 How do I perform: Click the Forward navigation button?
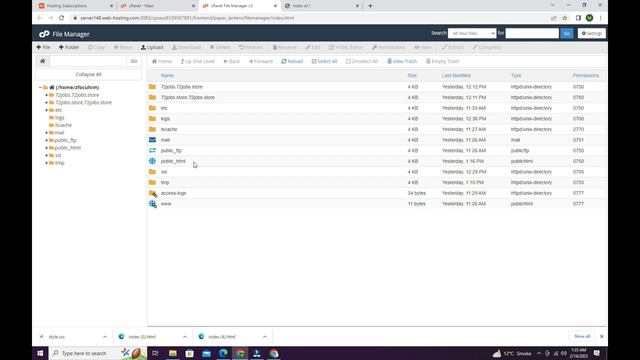260,61
